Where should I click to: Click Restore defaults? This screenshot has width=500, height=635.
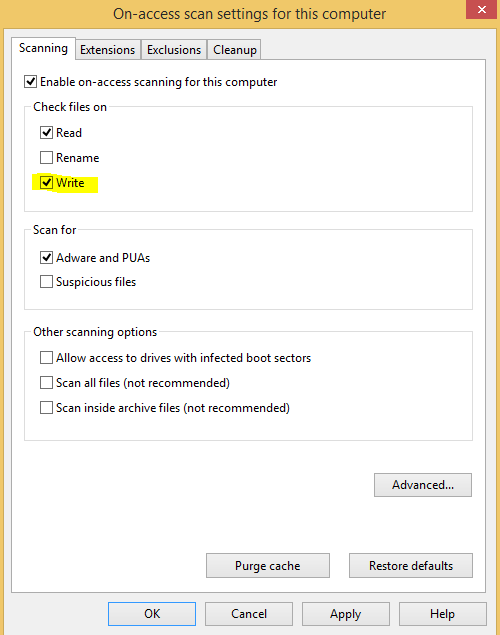[x=411, y=565]
